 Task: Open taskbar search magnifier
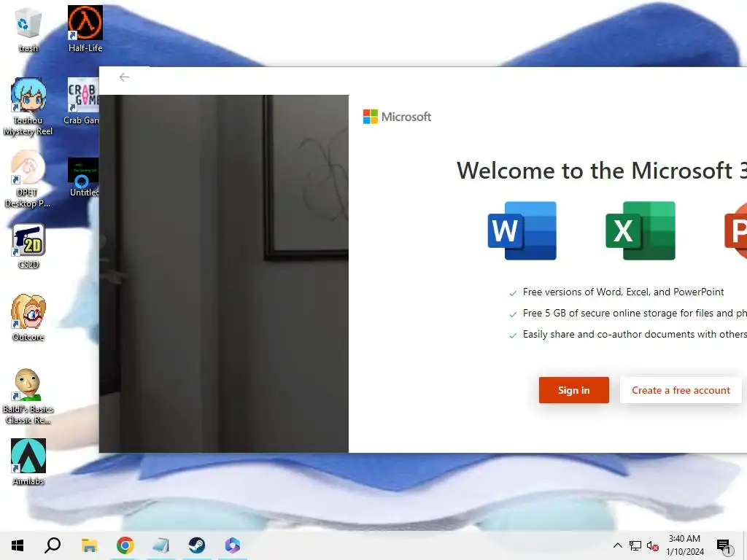(x=53, y=545)
